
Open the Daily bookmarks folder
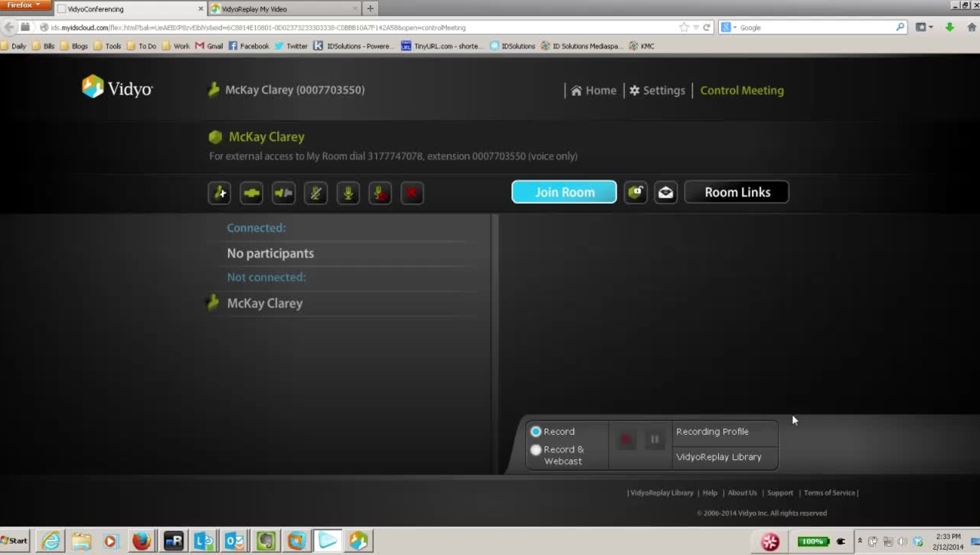(13, 46)
